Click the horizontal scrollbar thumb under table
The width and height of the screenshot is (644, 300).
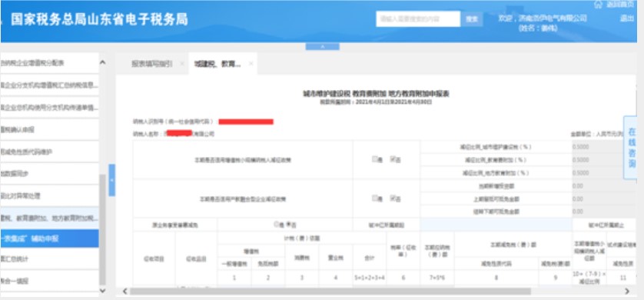point(330,292)
